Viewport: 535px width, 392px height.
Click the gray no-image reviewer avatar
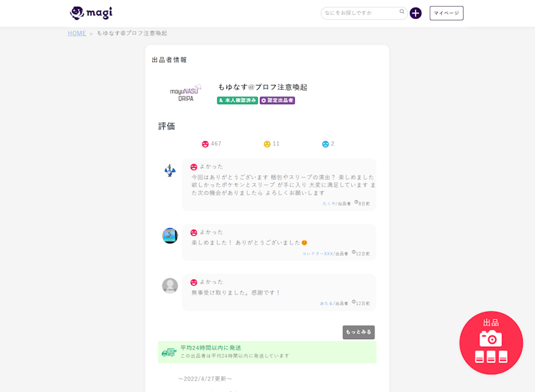(170, 286)
